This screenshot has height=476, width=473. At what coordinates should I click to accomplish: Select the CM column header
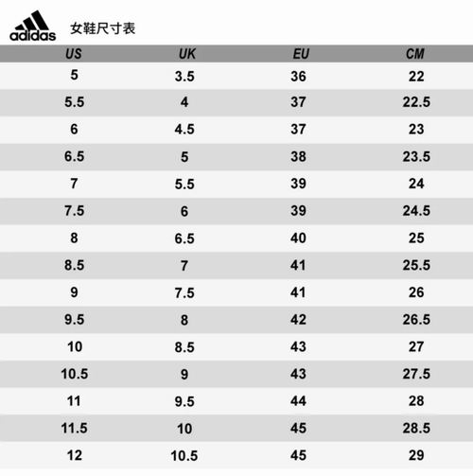pyautogui.click(x=415, y=54)
